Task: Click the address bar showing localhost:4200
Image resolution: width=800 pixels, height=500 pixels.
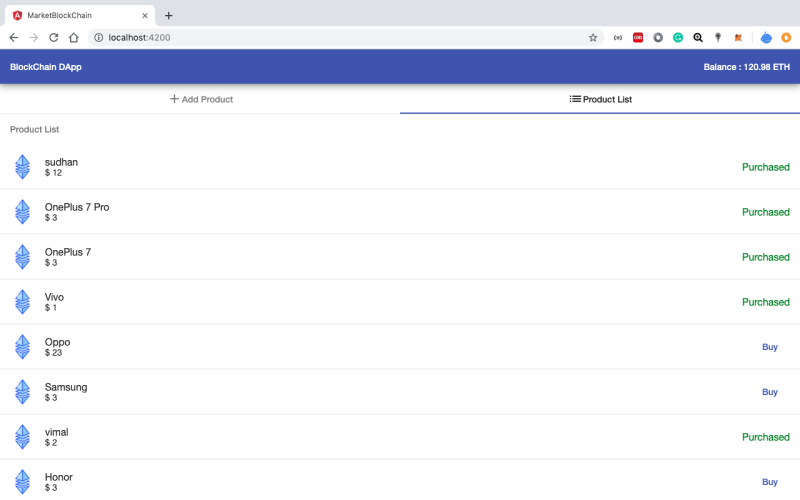Action: [346, 38]
